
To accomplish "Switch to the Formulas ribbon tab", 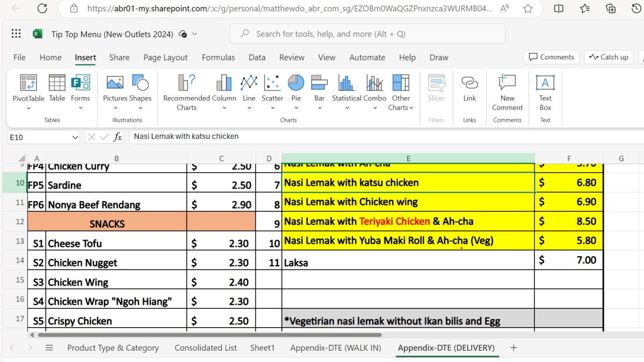I will coord(218,57).
